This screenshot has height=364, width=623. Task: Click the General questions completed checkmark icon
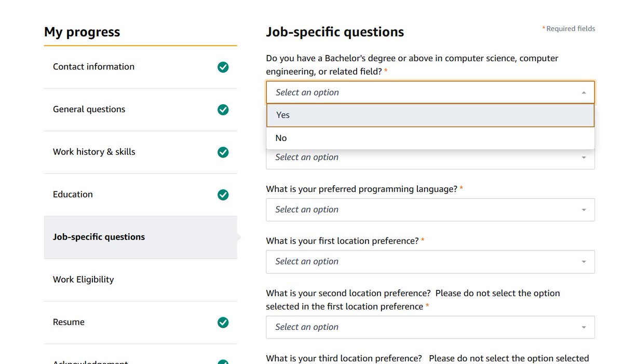click(x=223, y=109)
